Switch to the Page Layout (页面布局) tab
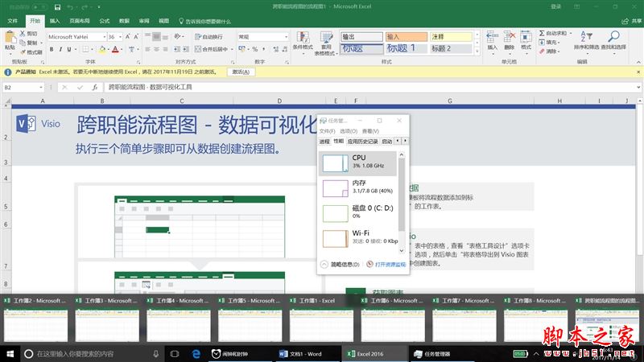The image size is (644, 362). [79, 21]
